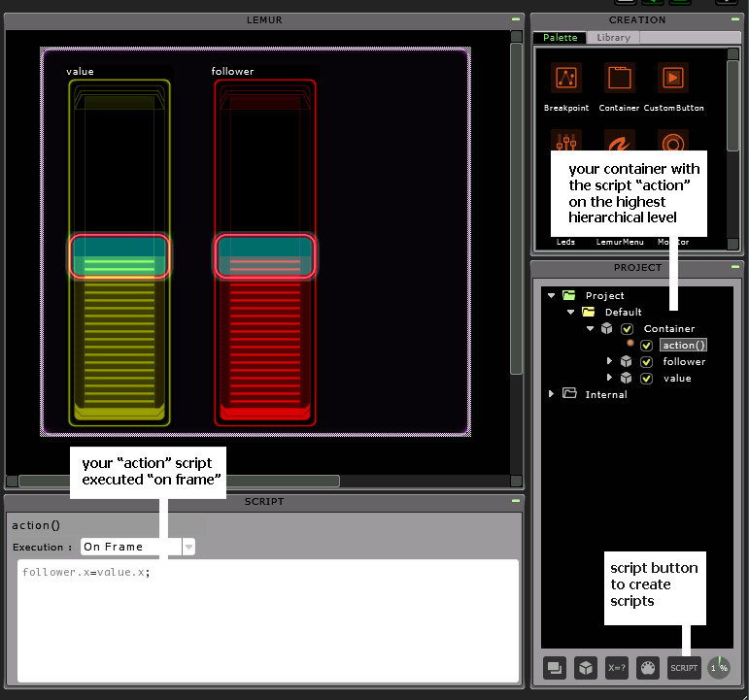Click the yellow value fader cap
Viewport: 749px width, 700px height.
pyautogui.click(x=120, y=256)
